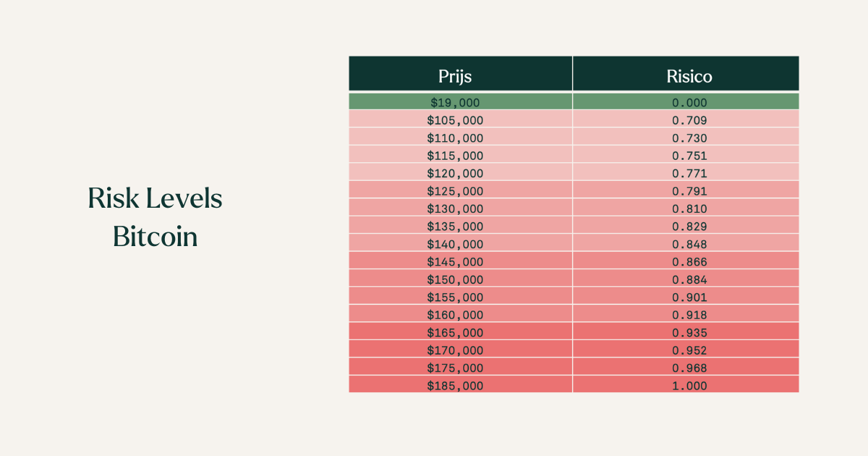Click the Prijs column header
Viewport: 868px width, 456px height.
[455, 76]
